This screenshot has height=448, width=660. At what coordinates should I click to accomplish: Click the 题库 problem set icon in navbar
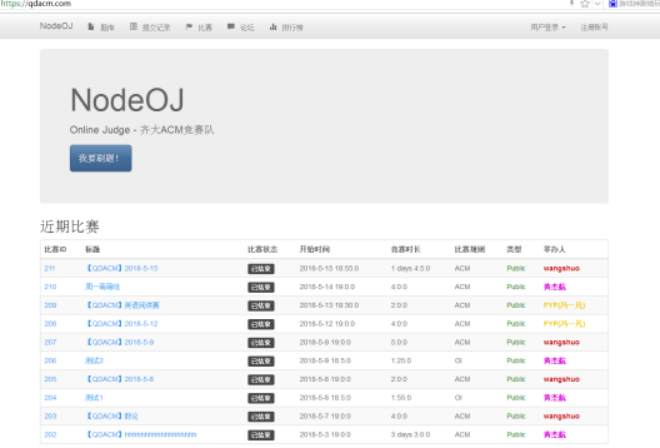pos(92,27)
